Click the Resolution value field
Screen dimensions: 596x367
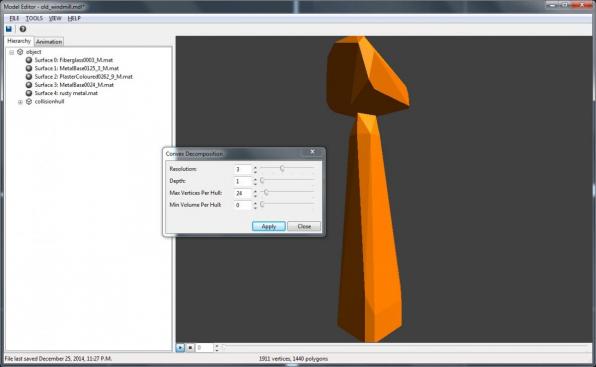243,169
